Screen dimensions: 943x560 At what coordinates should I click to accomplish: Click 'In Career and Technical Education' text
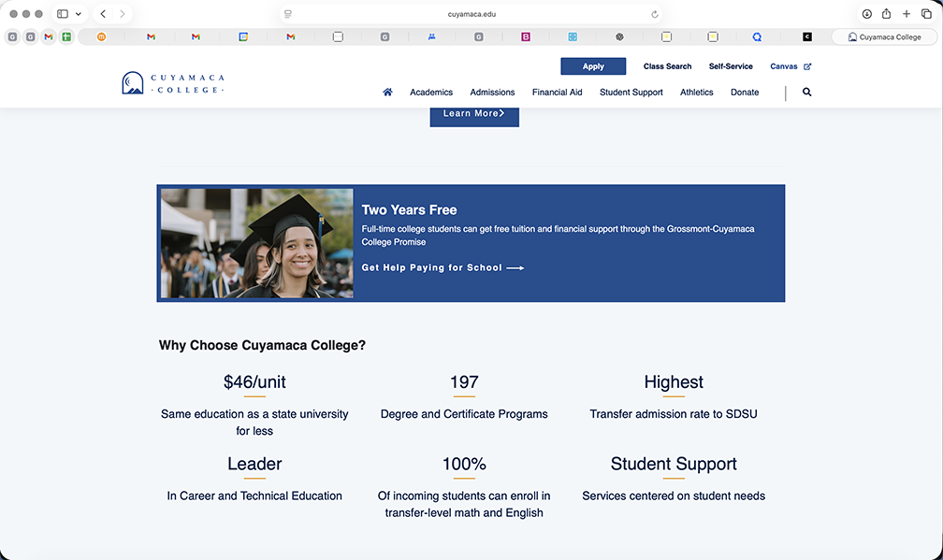(254, 495)
